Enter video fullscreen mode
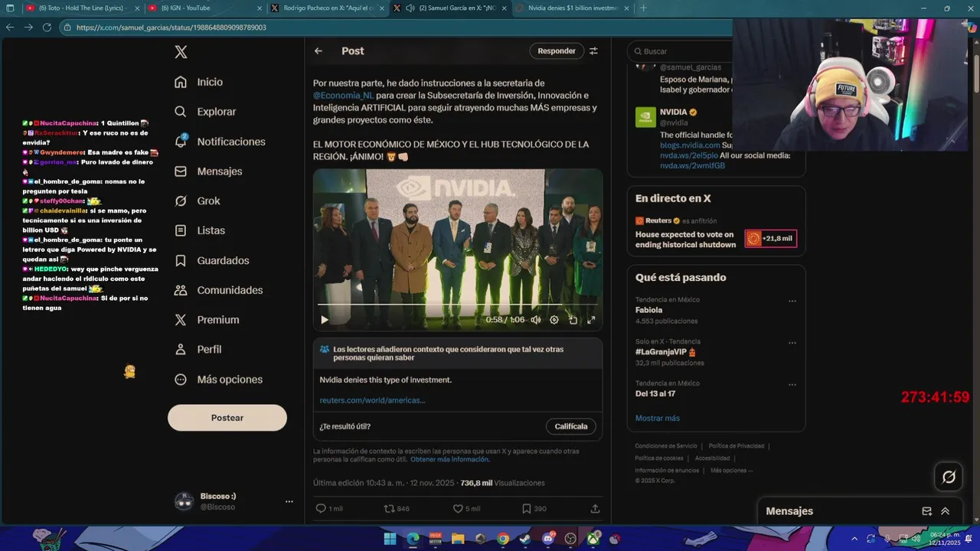 click(591, 320)
